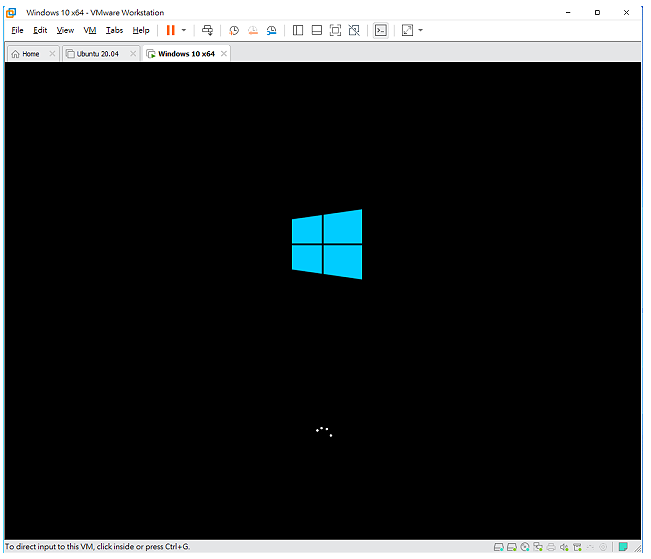Click the network adapter status icon
651x559 pixels.
pyautogui.click(x=538, y=547)
